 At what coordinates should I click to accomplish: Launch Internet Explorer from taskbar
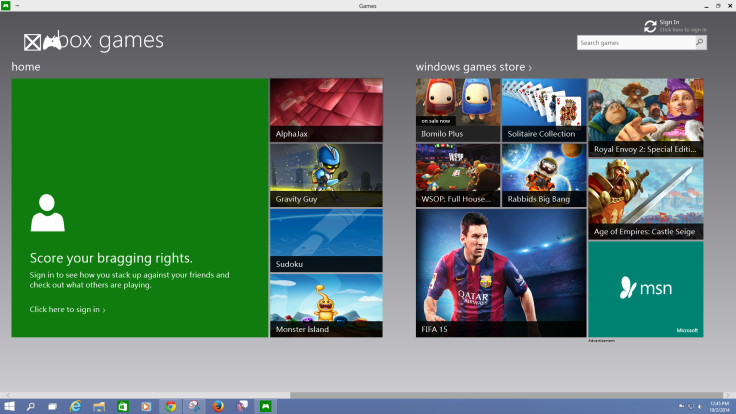pos(75,406)
